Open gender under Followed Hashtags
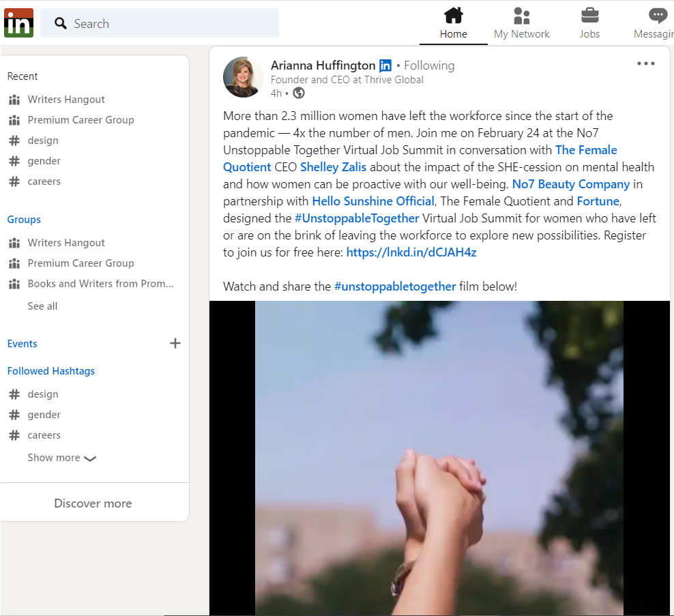 click(44, 415)
